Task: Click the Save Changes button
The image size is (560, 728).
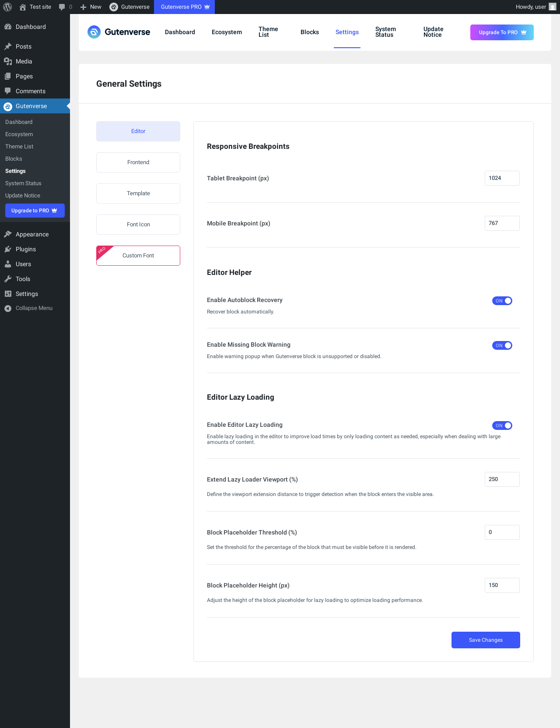Action: [486, 640]
